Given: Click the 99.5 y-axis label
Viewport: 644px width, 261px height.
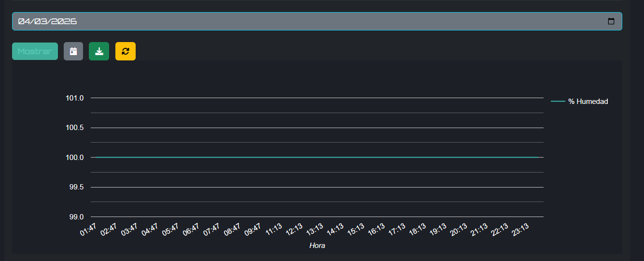Looking at the screenshot, I should [76, 187].
